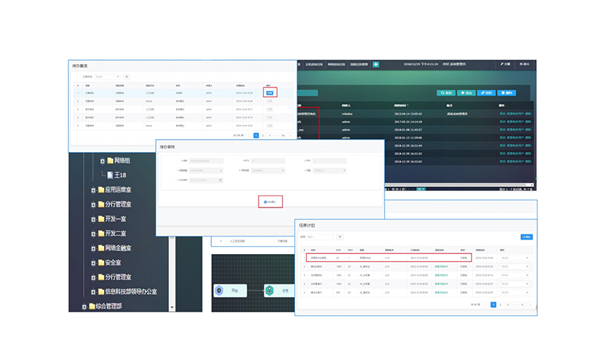The width and height of the screenshot is (612, 364).
Task: Click the tree panel scrollbar down arrow
Action: pos(172,307)
